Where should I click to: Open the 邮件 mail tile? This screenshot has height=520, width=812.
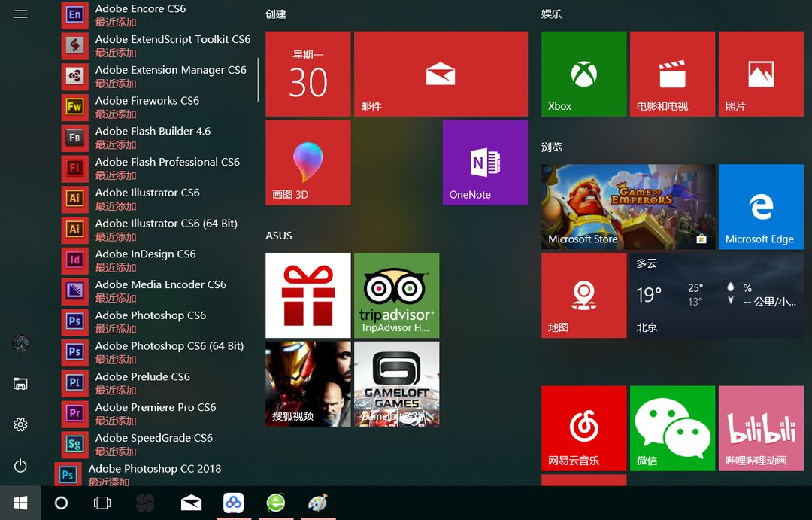tap(441, 74)
